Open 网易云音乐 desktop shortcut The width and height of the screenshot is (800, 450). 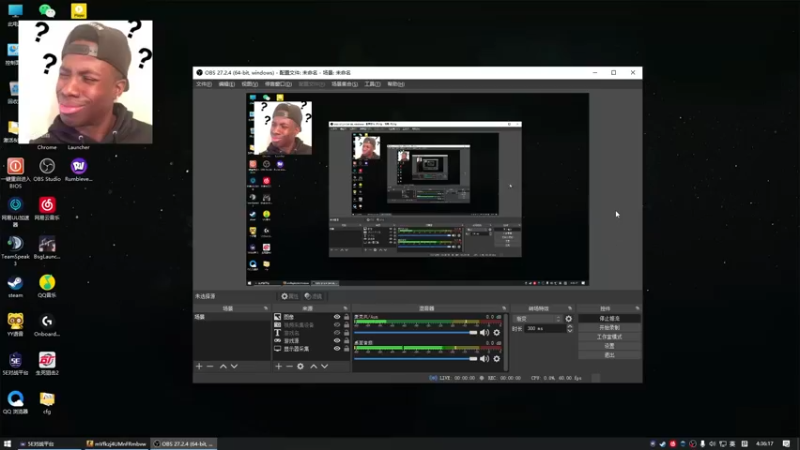pos(47,209)
